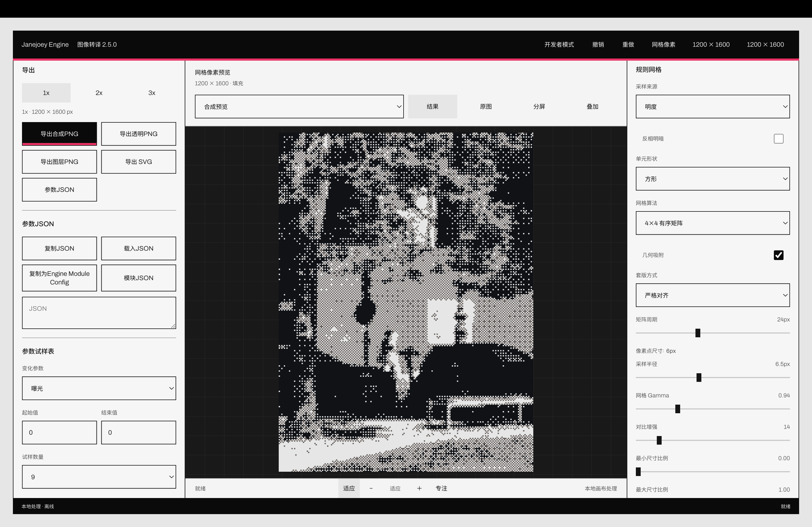Viewport: 812px width, 527px height.
Task: Open the 变化参数 曝光 dropdown
Action: (x=99, y=388)
